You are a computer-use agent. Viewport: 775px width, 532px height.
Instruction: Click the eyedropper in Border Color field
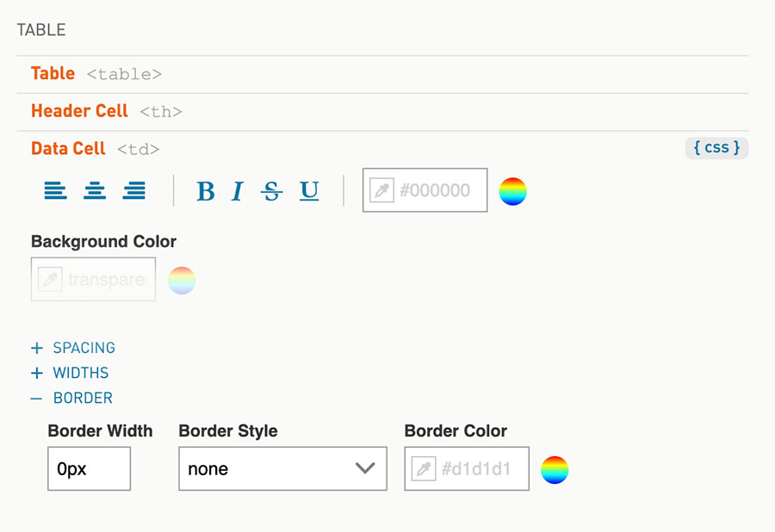point(424,469)
